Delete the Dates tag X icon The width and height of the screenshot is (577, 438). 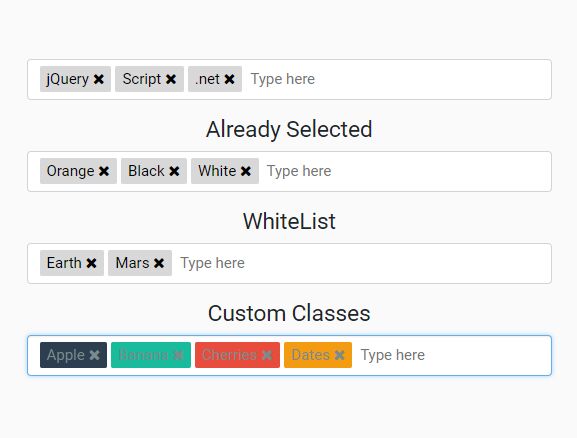(x=339, y=355)
